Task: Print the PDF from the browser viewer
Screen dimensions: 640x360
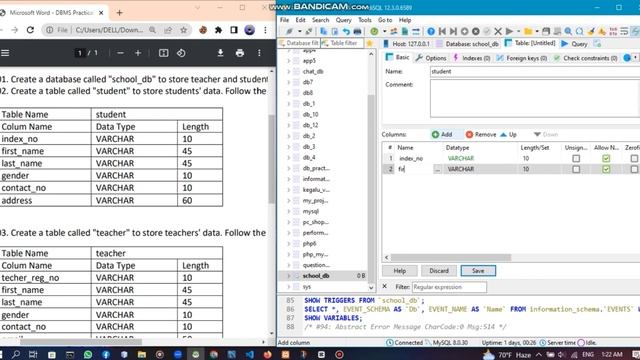Action: click(240, 53)
